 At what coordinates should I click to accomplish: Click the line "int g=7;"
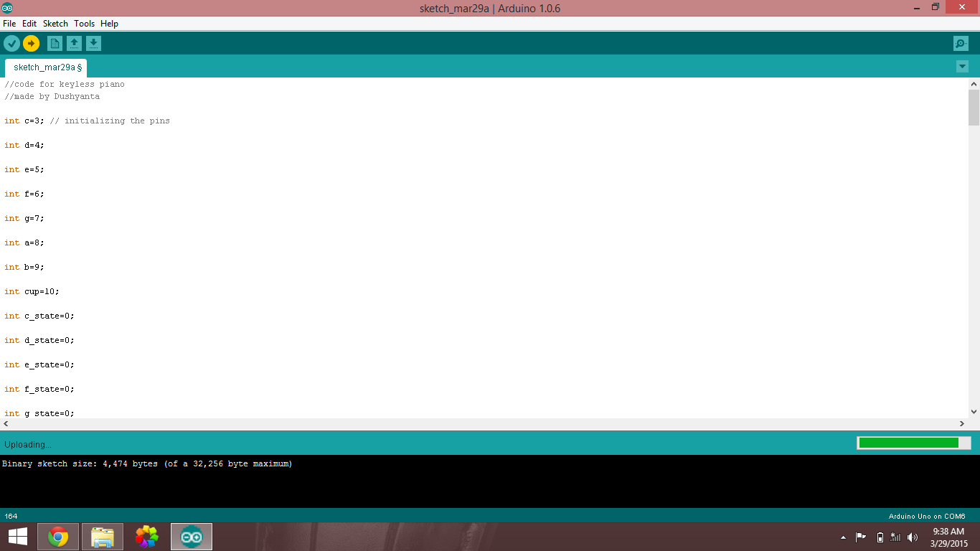(x=24, y=218)
